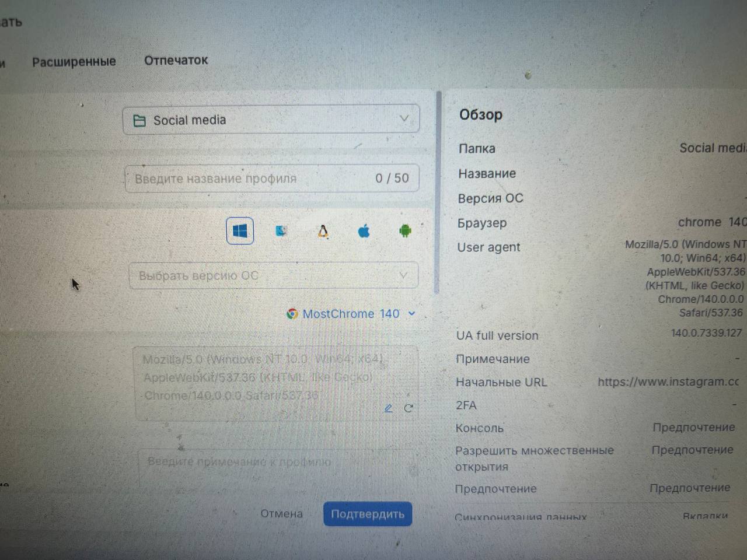Open the Отпечаток tab
Screen dimensions: 747x560
[176, 60]
